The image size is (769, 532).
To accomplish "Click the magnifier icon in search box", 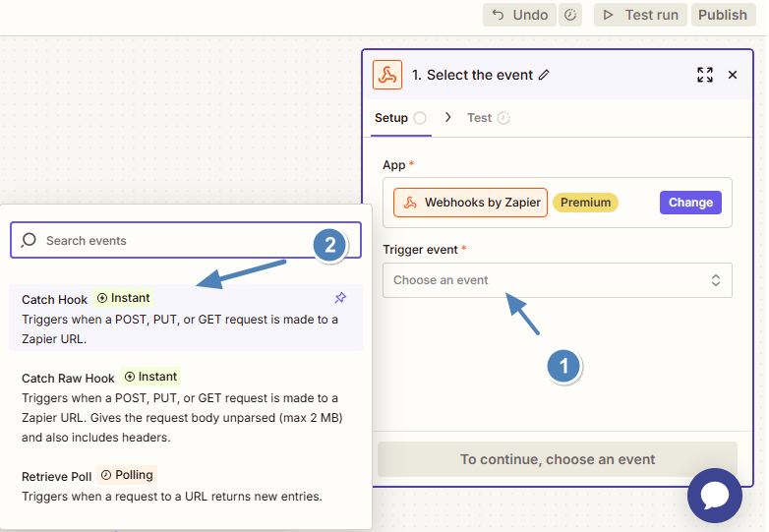I will pos(29,240).
